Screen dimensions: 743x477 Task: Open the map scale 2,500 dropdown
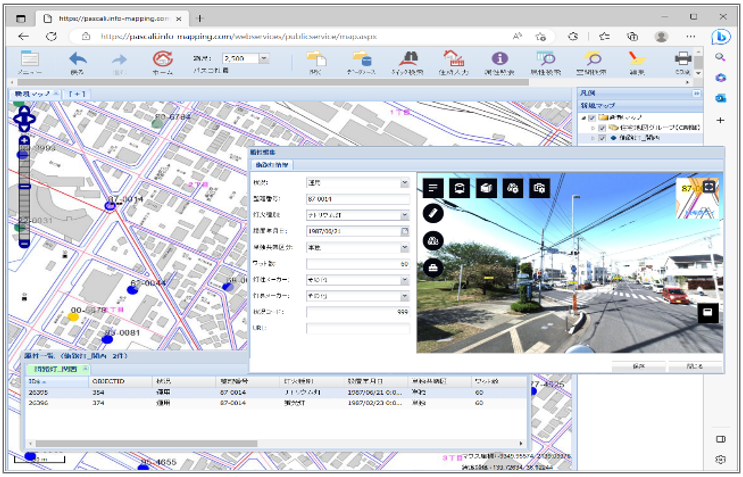point(264,59)
